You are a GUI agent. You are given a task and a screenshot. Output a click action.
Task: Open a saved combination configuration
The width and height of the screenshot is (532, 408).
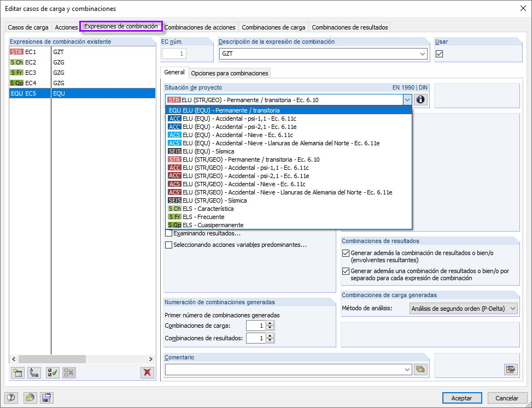point(30,398)
